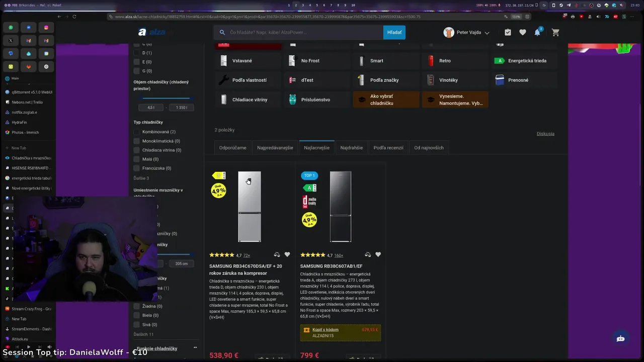Open the Vinotéky category tile
The height and width of the screenshot is (362, 644).
click(455, 80)
